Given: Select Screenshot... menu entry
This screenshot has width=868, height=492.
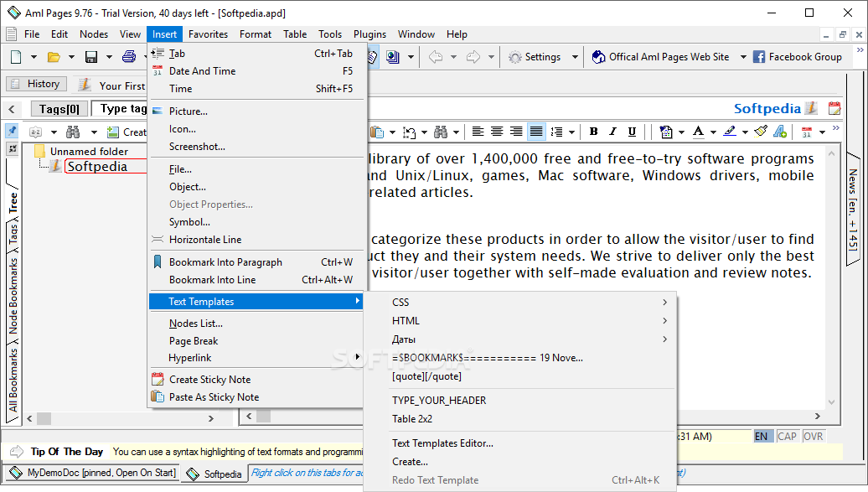Looking at the screenshot, I should 256,147.
